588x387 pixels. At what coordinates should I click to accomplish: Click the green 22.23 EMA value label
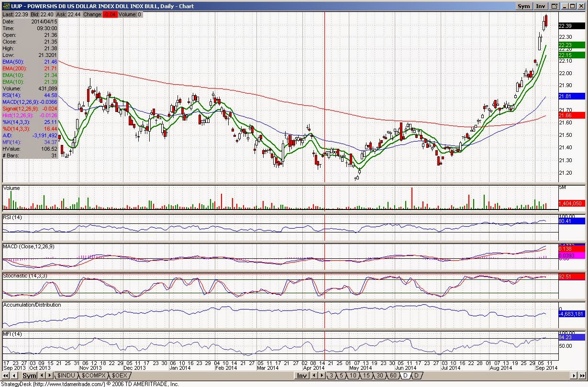(x=572, y=45)
